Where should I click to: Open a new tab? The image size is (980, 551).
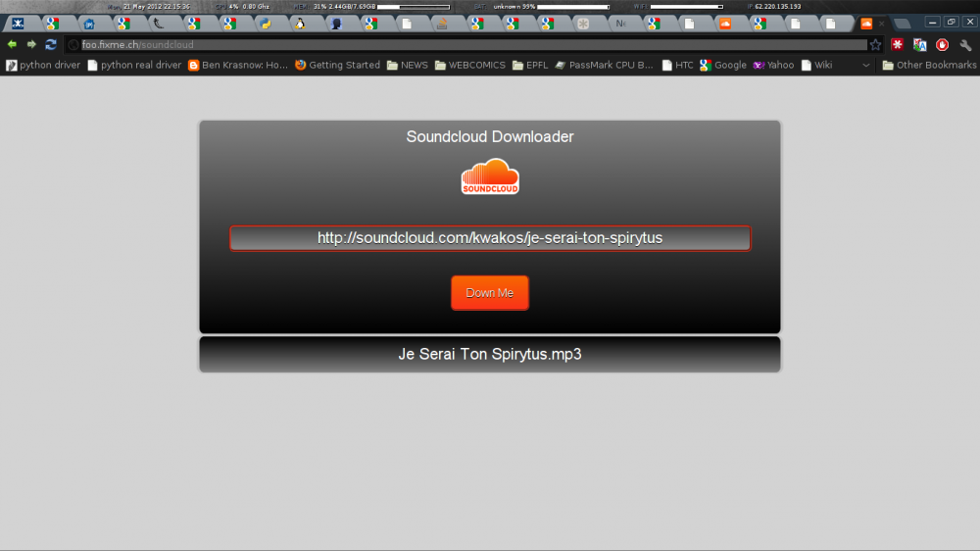click(901, 24)
